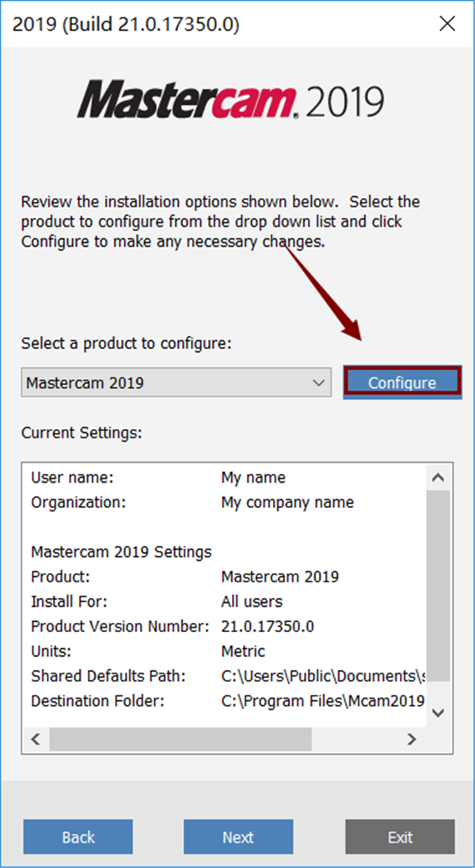
Task: Click the 'Mastercam 2019 Settings' heading row
Action: (121, 552)
